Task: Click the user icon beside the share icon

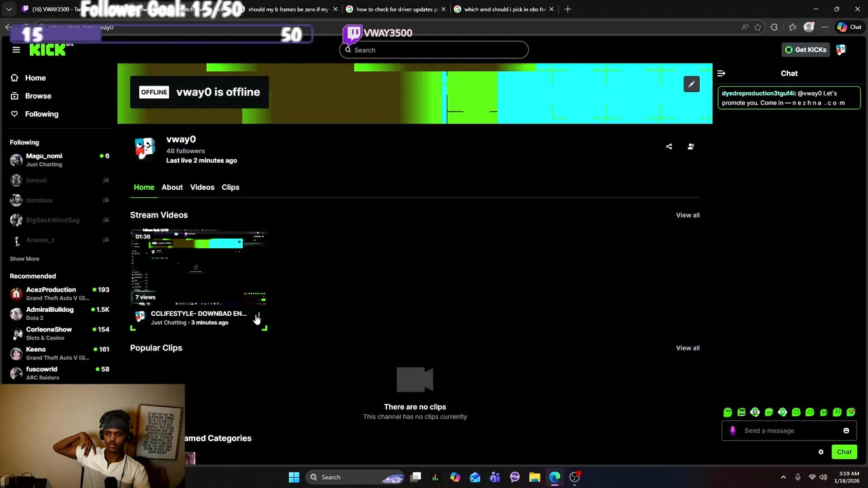Action: (x=690, y=146)
